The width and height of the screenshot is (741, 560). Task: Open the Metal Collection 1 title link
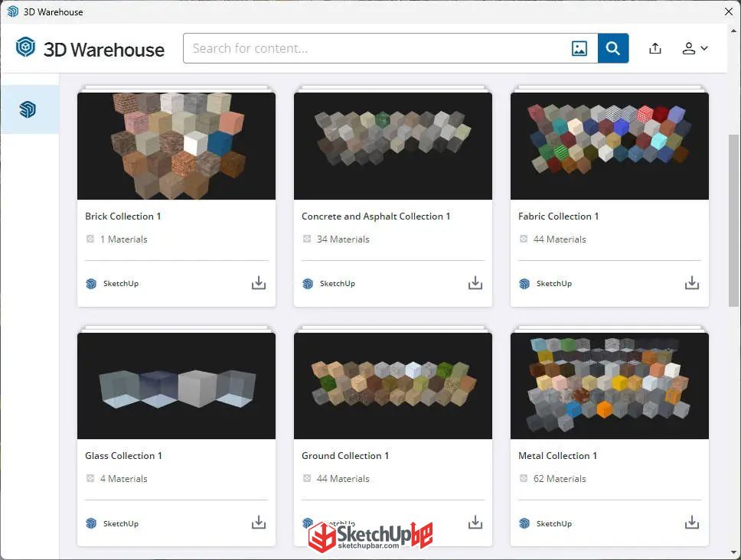557,456
